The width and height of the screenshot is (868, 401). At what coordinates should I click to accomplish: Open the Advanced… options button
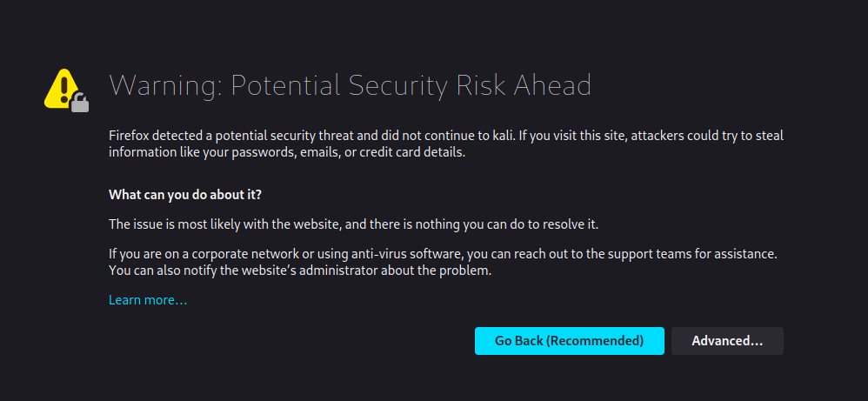[x=727, y=341]
